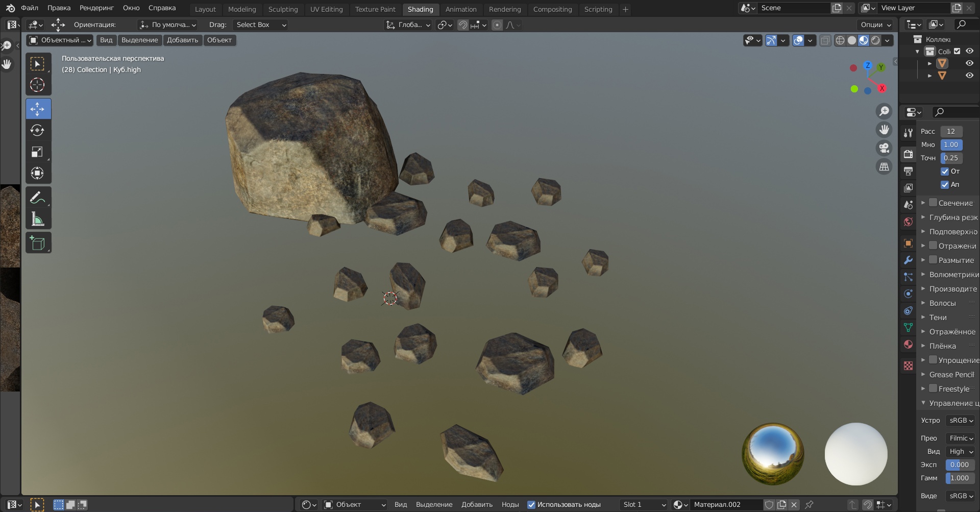The height and width of the screenshot is (512, 980).
Task: Select the 3D Cursor tool
Action: point(38,85)
